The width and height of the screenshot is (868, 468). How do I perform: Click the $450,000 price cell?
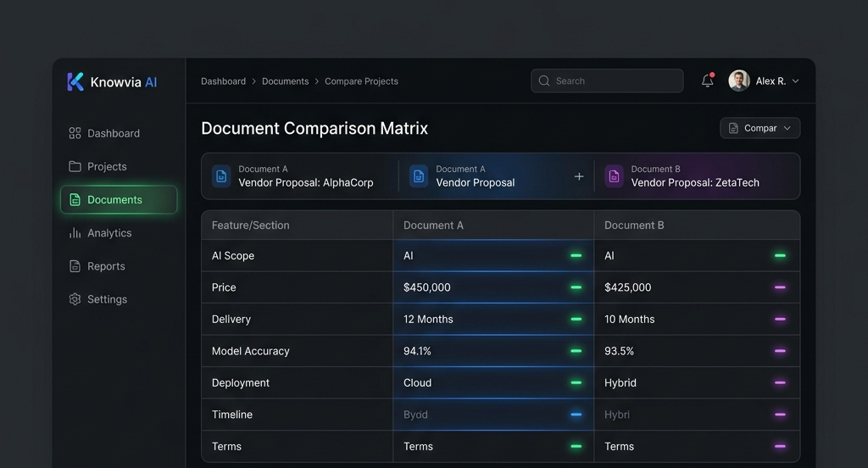pos(493,287)
